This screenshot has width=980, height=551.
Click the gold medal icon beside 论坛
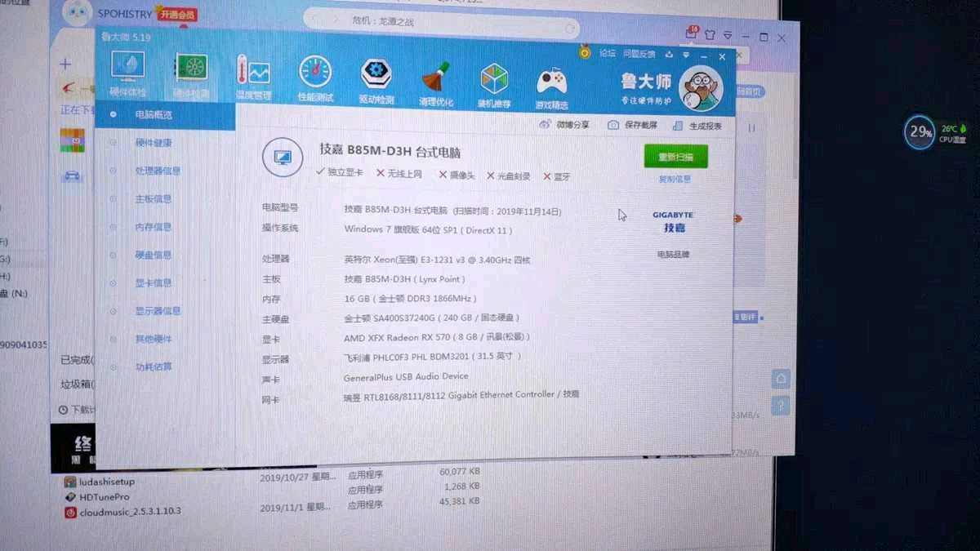click(585, 51)
